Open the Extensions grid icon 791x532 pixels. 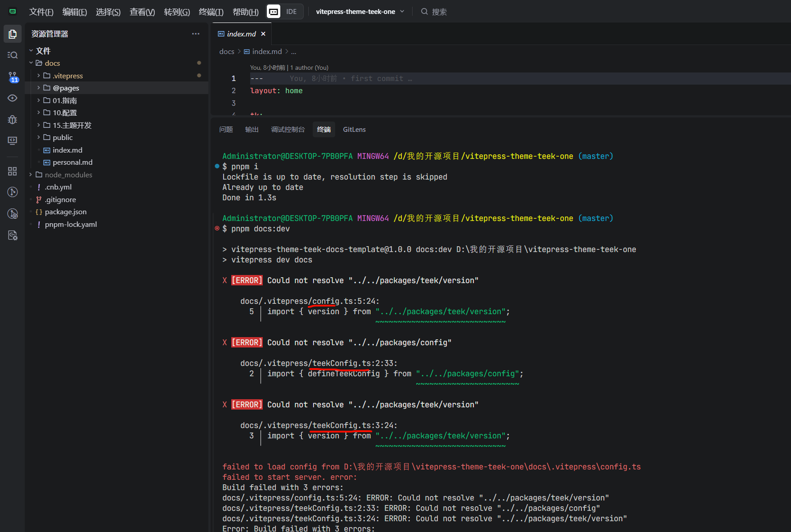point(13,171)
